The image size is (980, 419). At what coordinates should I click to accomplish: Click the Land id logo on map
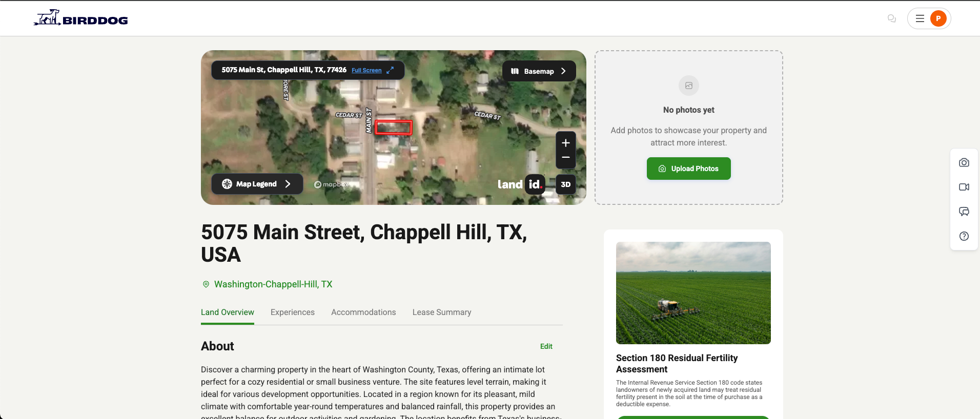tap(520, 184)
